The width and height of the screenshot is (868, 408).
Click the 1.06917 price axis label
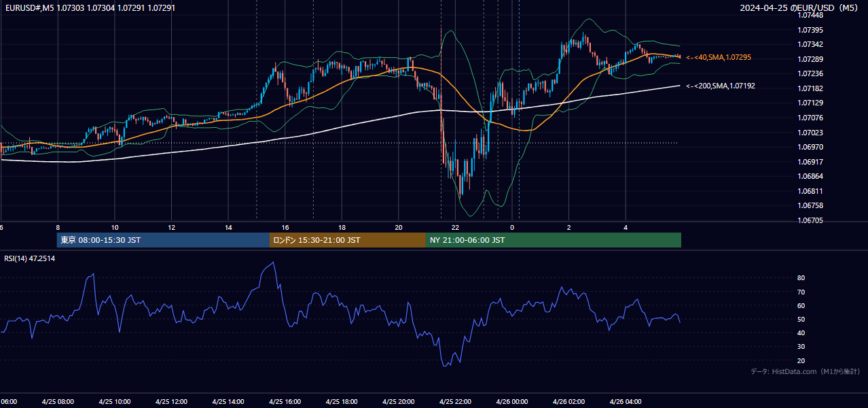tap(810, 162)
